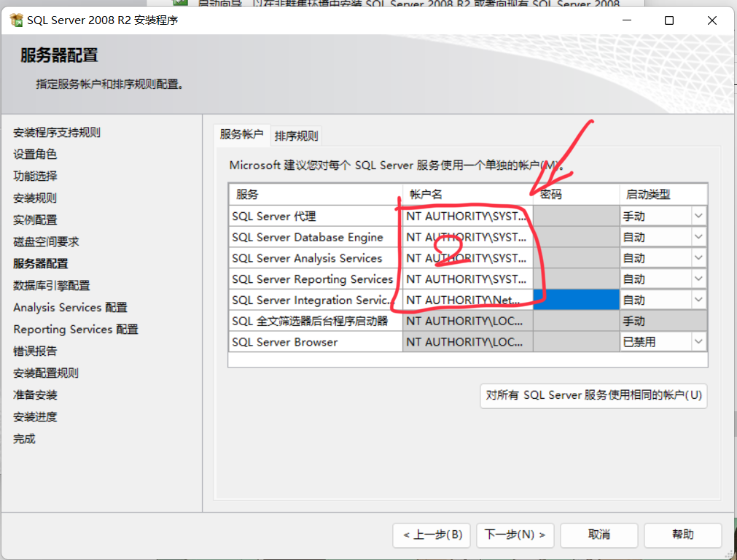Click 准备安装 step in sidebar
Viewport: 737px width, 560px height.
35,395
